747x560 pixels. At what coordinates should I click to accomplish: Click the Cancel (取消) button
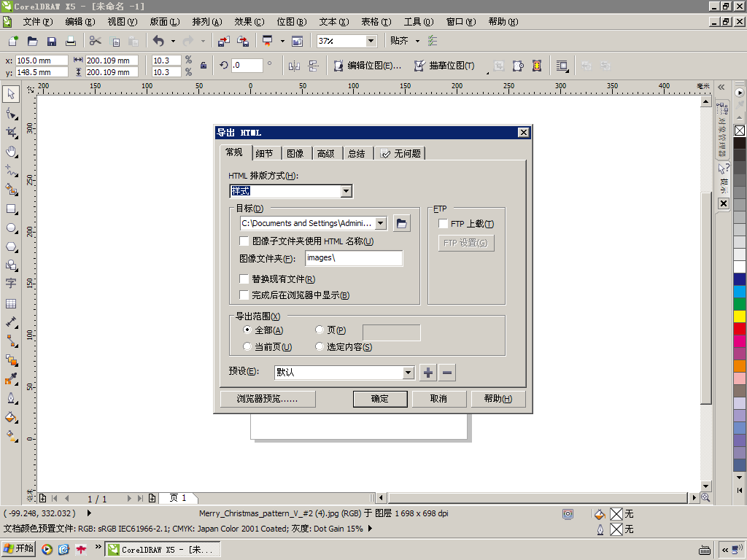(438, 399)
